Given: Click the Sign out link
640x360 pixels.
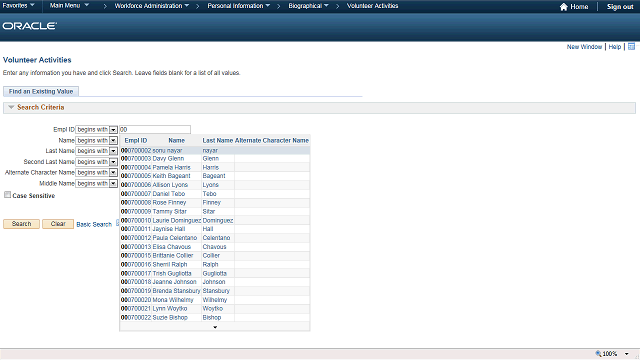Looking at the screenshot, I should tap(620, 7).
